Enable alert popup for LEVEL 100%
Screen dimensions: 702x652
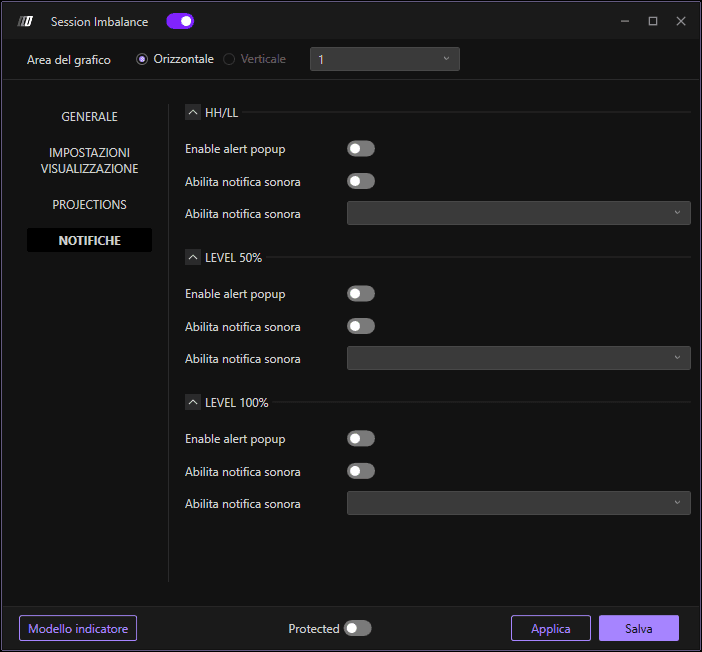361,439
